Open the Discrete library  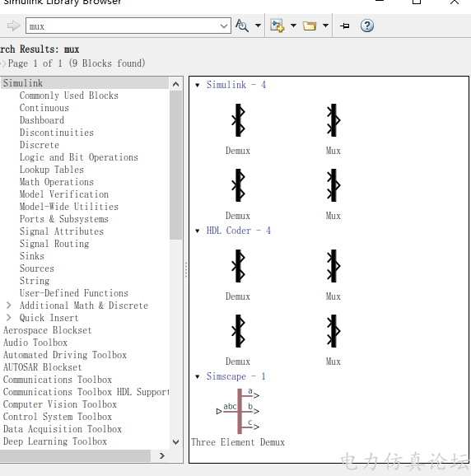coord(40,145)
